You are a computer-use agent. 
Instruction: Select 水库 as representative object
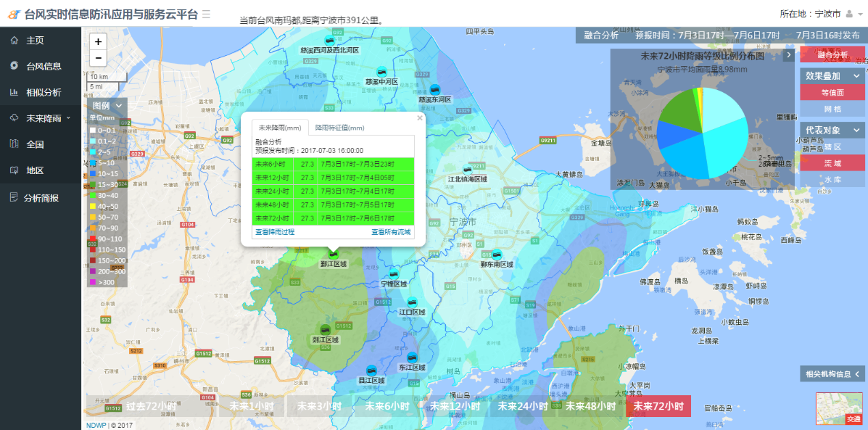pyautogui.click(x=832, y=180)
